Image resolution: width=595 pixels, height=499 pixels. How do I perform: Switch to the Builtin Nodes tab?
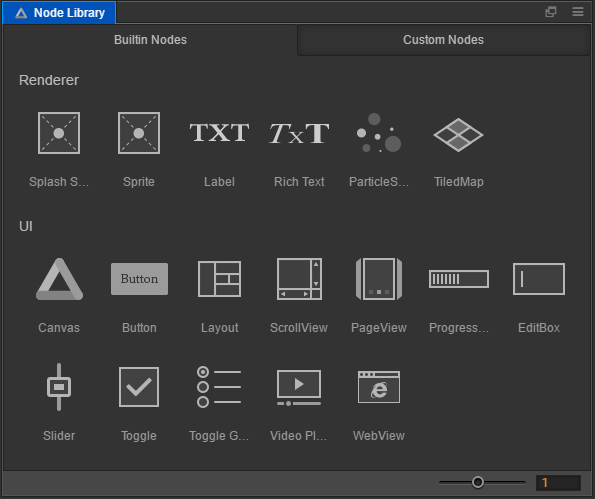pyautogui.click(x=150, y=40)
